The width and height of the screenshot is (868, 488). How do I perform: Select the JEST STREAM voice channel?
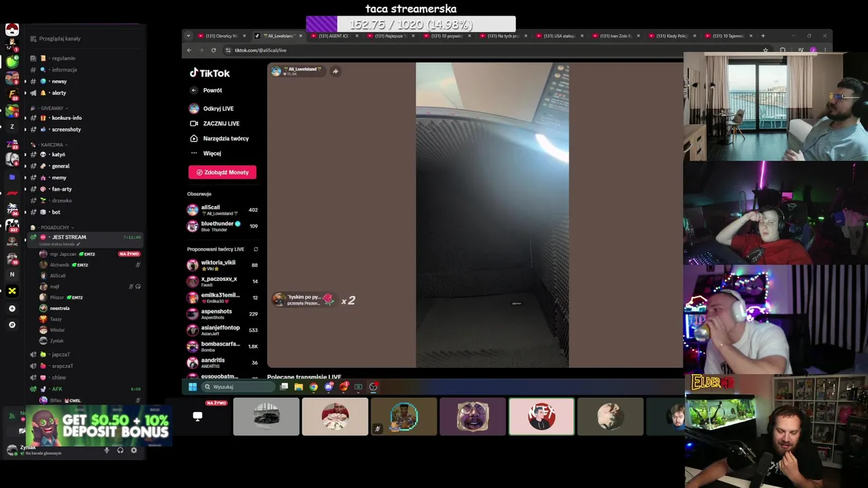tap(85, 239)
